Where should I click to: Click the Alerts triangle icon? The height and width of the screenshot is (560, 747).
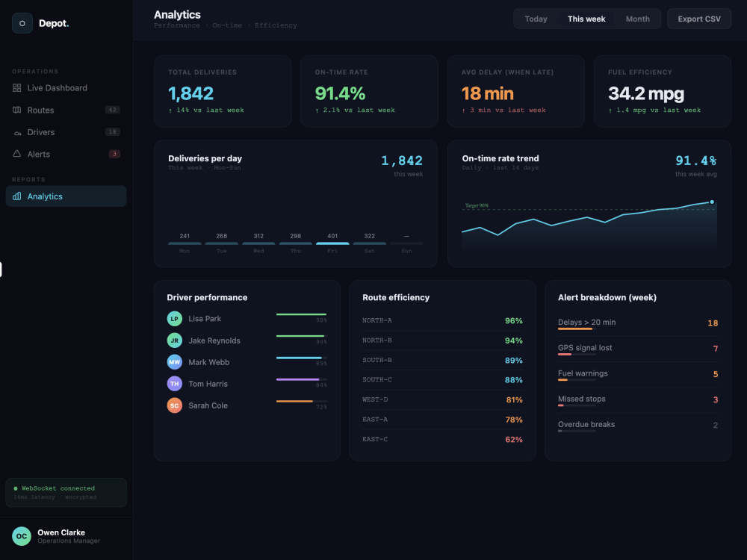(16, 154)
